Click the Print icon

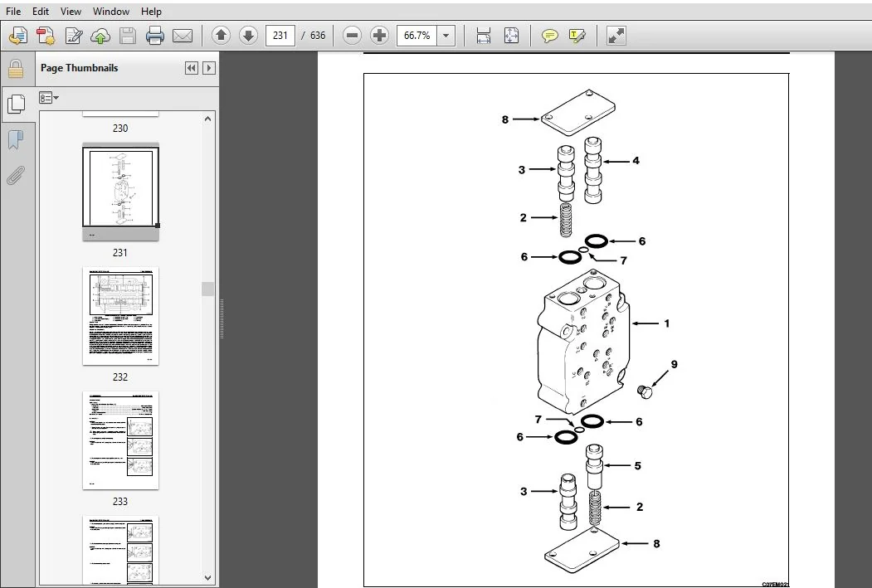point(155,36)
